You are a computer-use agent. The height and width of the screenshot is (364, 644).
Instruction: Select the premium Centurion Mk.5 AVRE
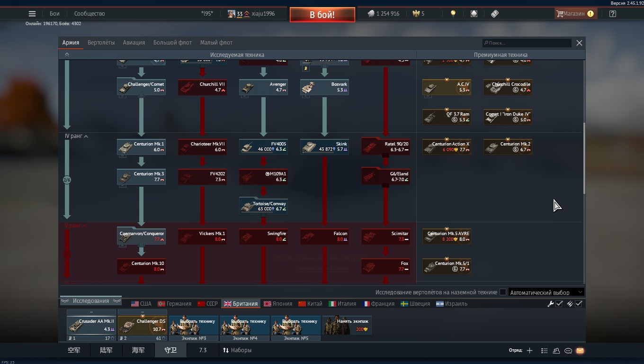pos(447,236)
